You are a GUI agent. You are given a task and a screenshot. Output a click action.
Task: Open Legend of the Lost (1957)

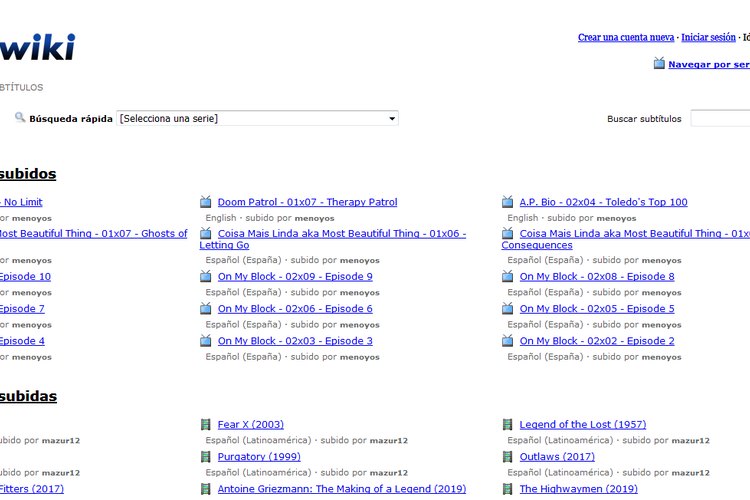pyautogui.click(x=583, y=424)
